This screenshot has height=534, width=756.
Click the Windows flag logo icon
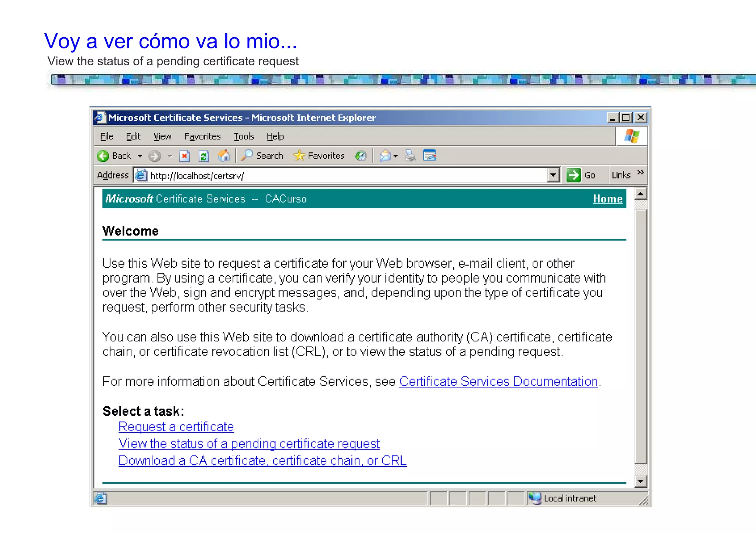(x=632, y=136)
